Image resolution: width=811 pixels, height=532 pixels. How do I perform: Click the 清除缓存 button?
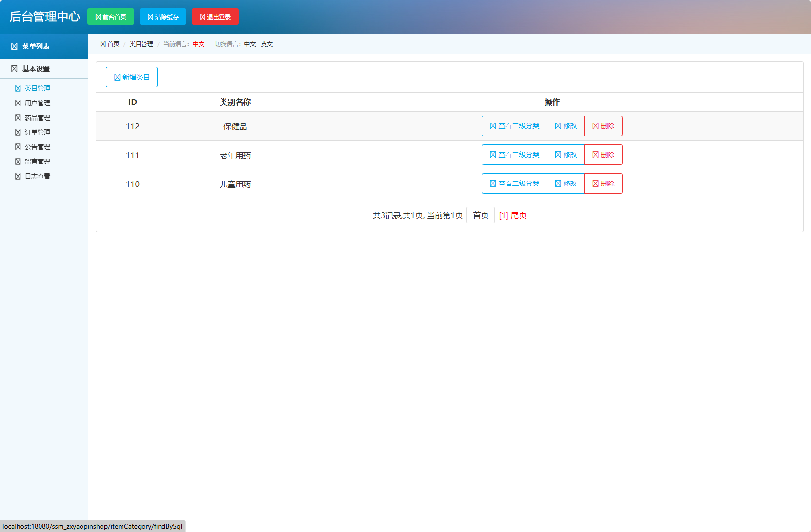coord(163,17)
